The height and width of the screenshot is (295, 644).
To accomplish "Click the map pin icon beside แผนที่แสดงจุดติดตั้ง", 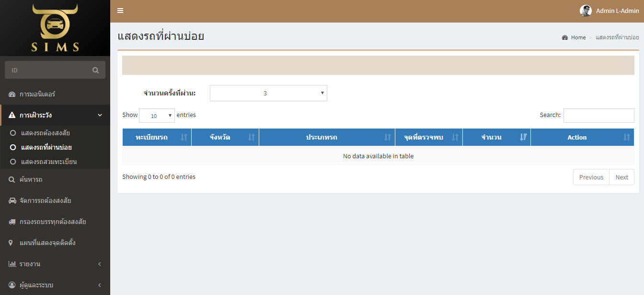I will pyautogui.click(x=11, y=243).
